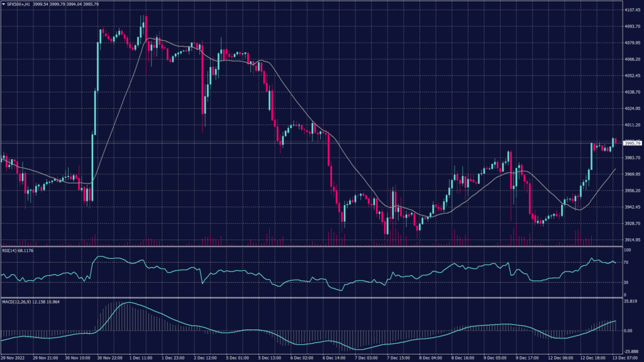Click the current price tag 3995.79
The height and width of the screenshot is (362, 644).
click(632, 143)
